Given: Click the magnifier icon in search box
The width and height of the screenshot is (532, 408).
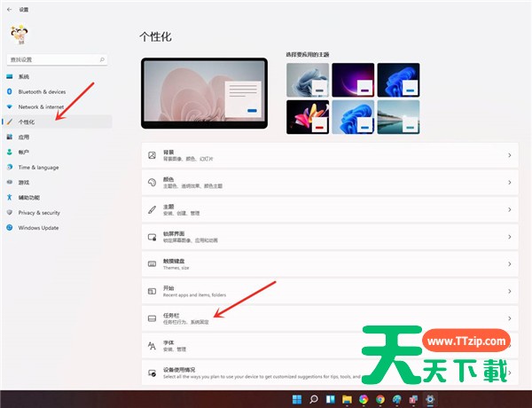Looking at the screenshot, I should click(102, 59).
